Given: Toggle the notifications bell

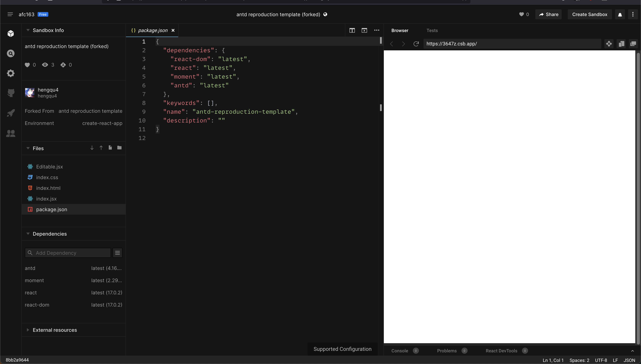Looking at the screenshot, I should (620, 14).
